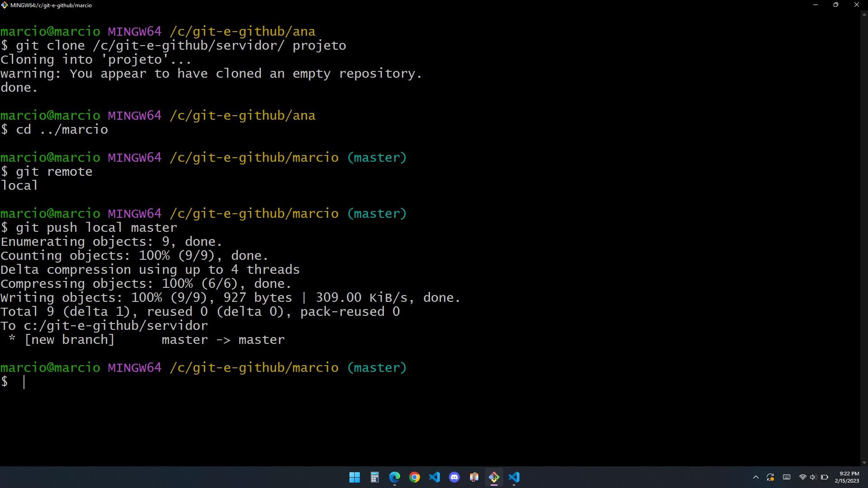Open the Wi-Fi network tray icon
This screenshot has height=488, width=868.
click(803, 477)
